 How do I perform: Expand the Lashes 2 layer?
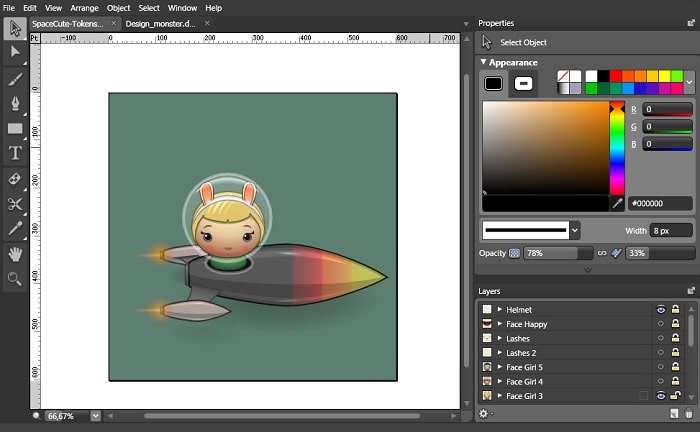point(500,353)
